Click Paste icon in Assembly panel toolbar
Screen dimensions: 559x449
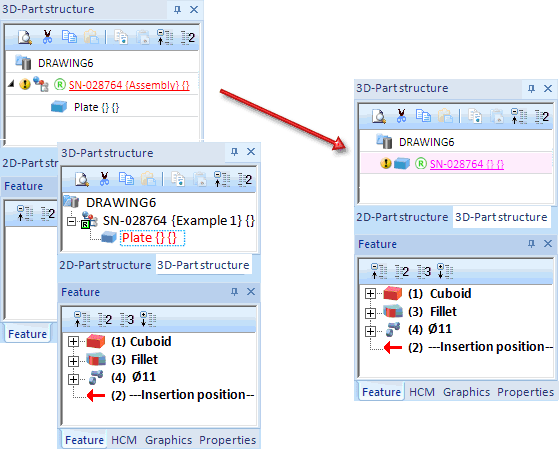[x=91, y=37]
